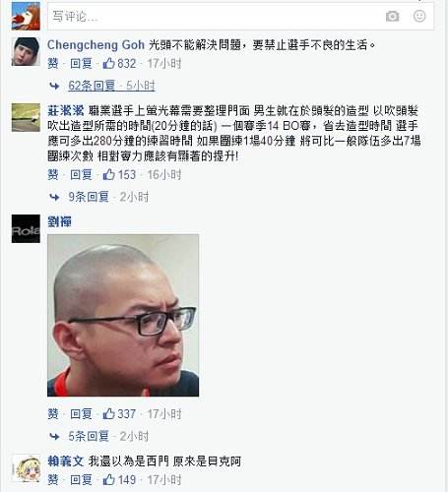
Task: Open the shaved head photo attachment
Action: click(123, 315)
